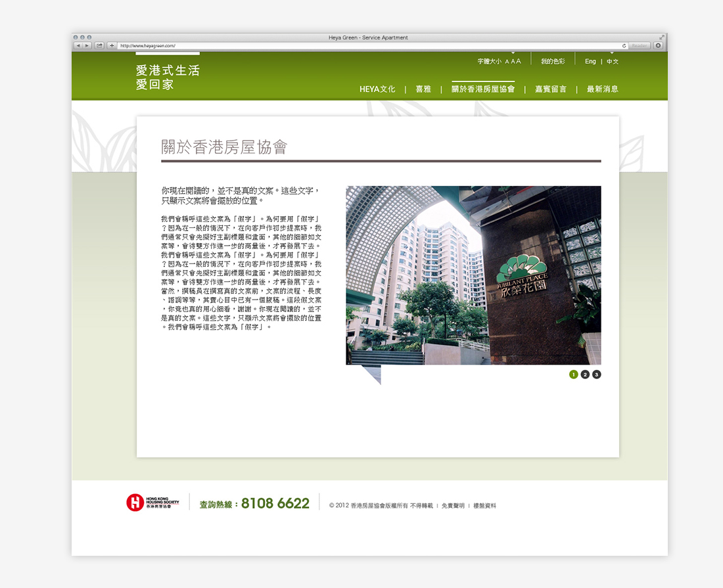Select slide 3 pagination dot
The image size is (723, 588).
tap(596, 374)
